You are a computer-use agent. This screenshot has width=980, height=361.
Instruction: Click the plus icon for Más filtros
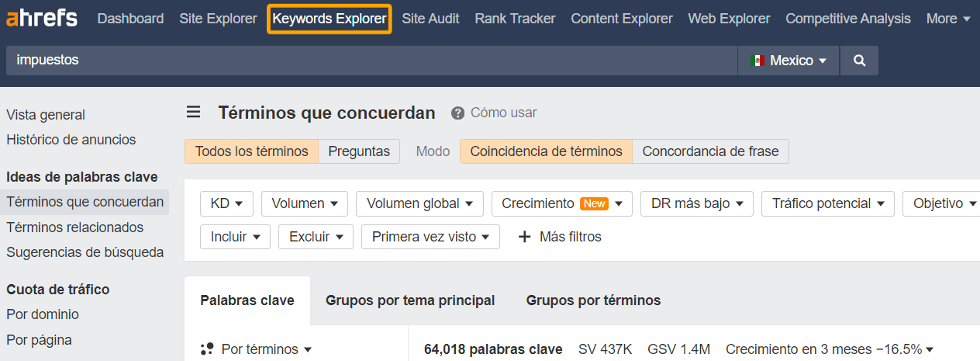[525, 237]
